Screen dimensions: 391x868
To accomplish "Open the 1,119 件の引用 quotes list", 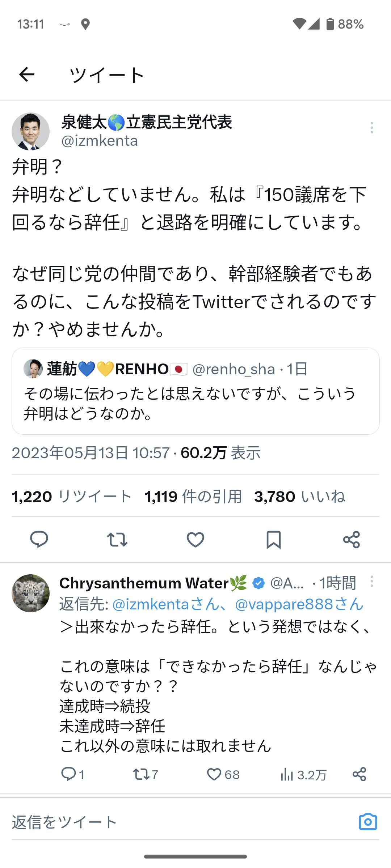I will click(x=193, y=497).
